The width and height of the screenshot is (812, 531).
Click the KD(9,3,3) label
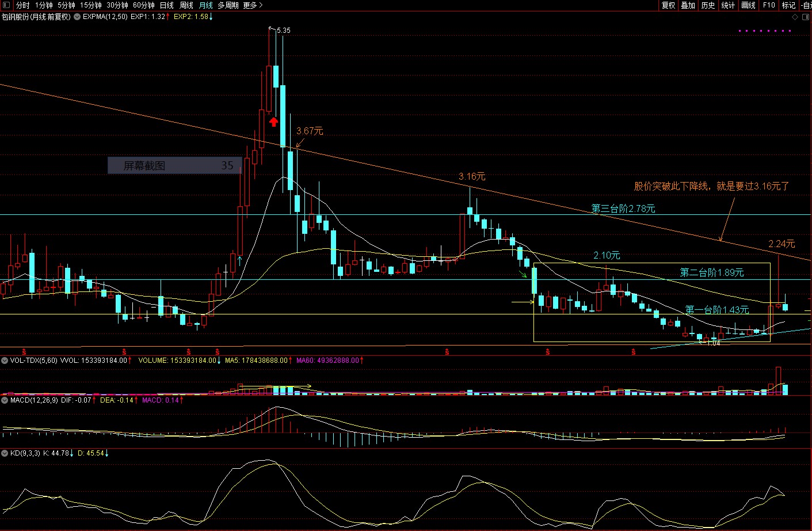click(25, 453)
